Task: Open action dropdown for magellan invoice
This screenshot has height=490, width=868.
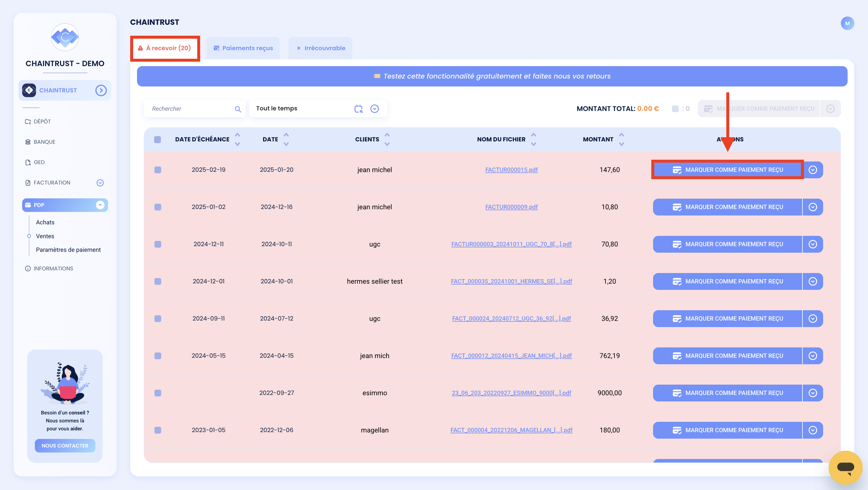Action: 813,430
